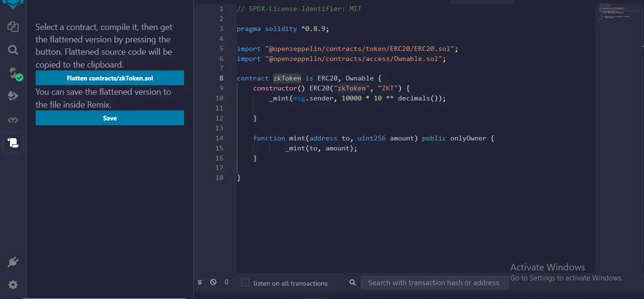Click the constructor keyword on line 9
This screenshot has height=299, width=644.
(275, 88)
